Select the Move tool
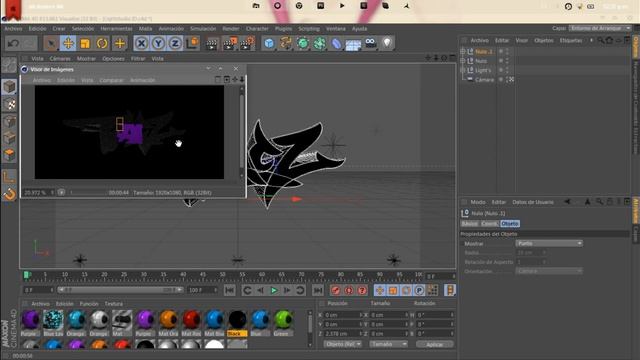 68,43
